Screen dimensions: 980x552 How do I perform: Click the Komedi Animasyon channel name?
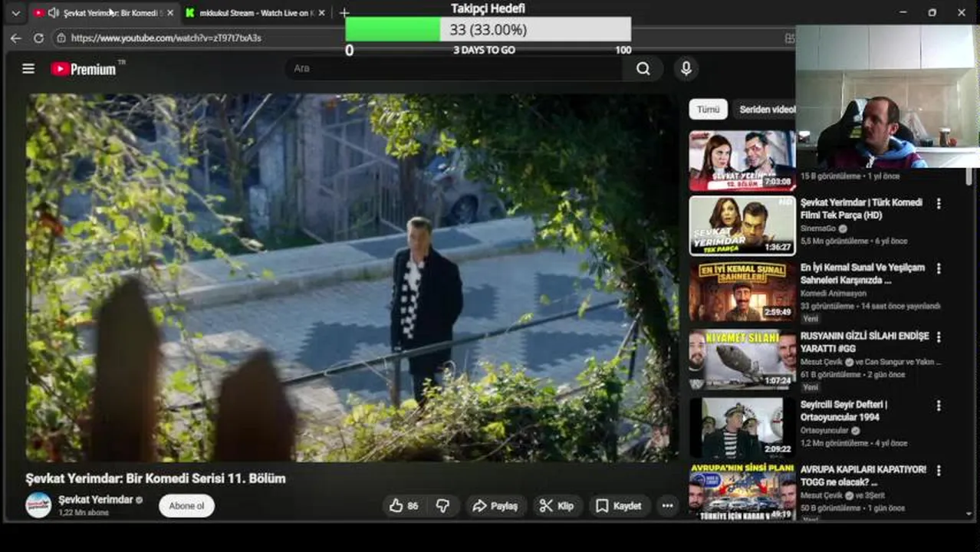pyautogui.click(x=834, y=294)
